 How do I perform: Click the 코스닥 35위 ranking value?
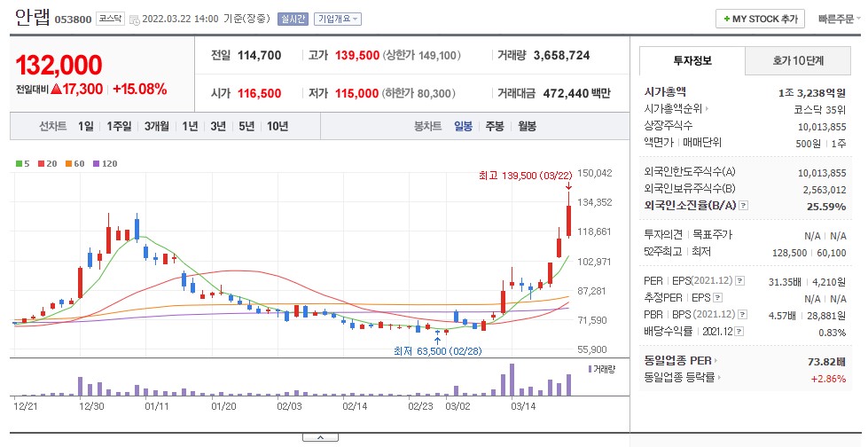820,110
